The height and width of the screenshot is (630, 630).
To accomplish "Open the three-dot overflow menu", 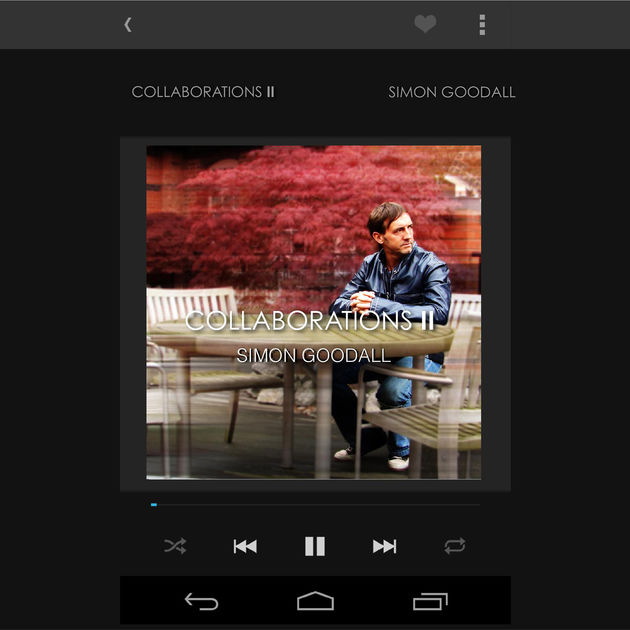I will pyautogui.click(x=482, y=25).
